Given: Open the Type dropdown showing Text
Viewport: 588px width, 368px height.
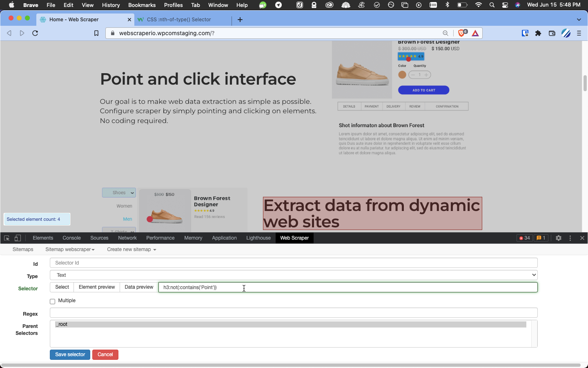Looking at the screenshot, I should coord(293,275).
